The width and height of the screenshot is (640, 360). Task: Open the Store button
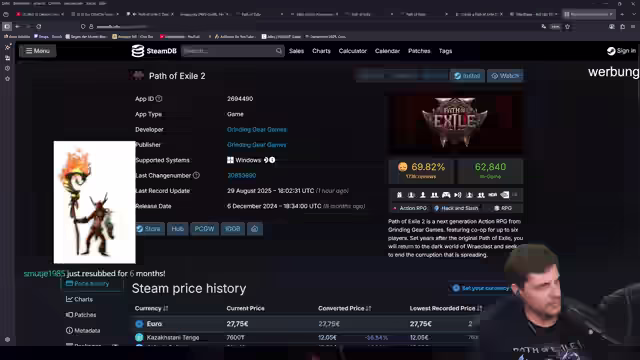(149, 229)
